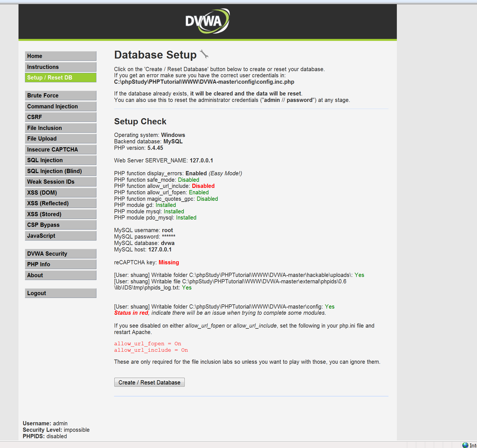Click MySQL database value dvwa
The height and width of the screenshot is (448, 477).
click(168, 243)
